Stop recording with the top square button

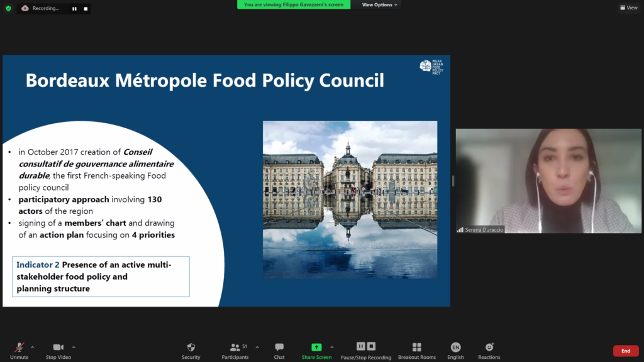coord(86,9)
